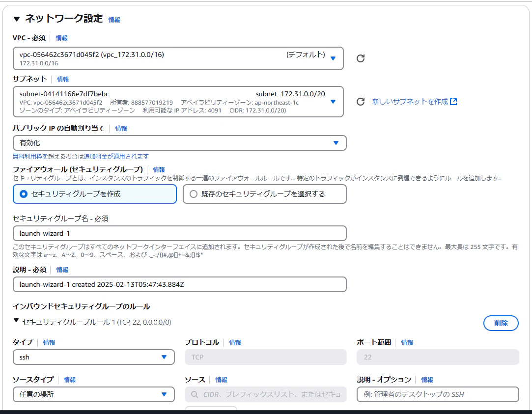The width and height of the screenshot is (532, 414).
Task: Refresh the subnet list
Action: click(x=361, y=101)
